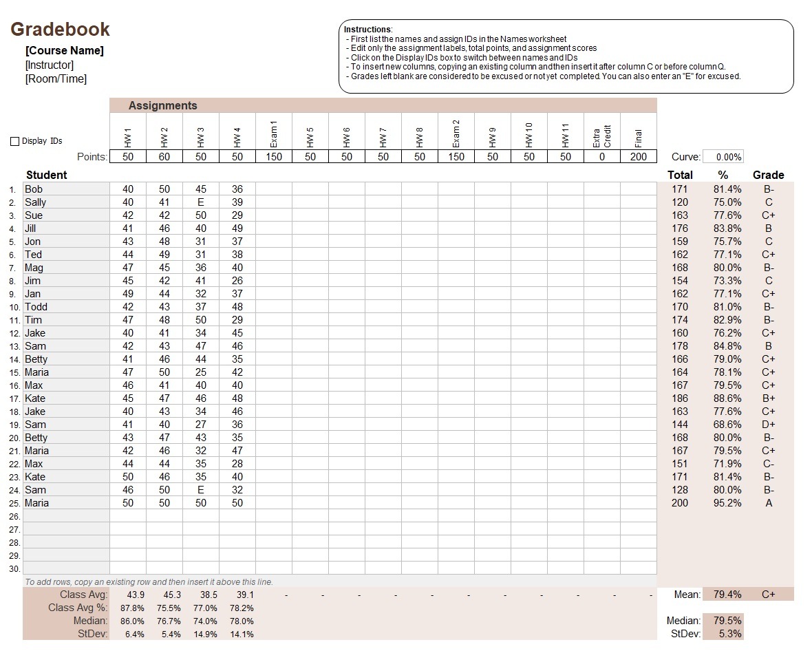Select Bob's name cell
The width and height of the screenshot is (812, 662).
pyautogui.click(x=66, y=189)
